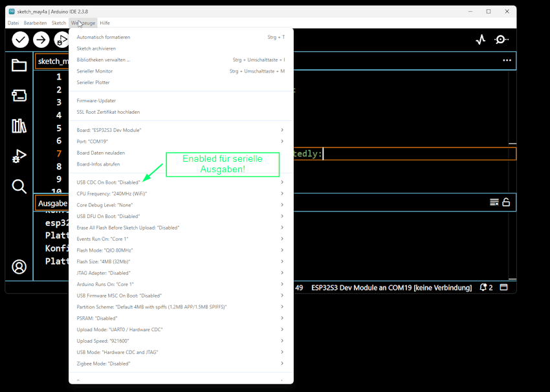
Task: Open Serieller Monitor menu entry
Action: click(181, 71)
